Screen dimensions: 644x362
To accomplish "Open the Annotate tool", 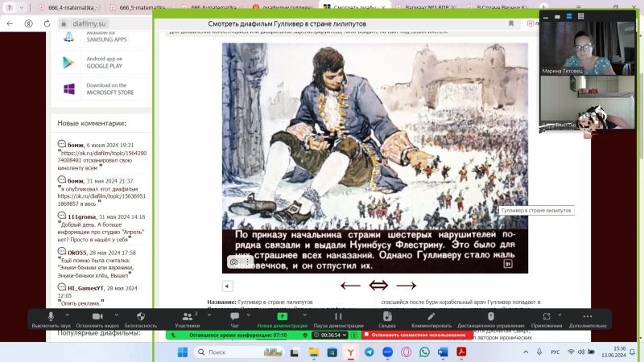I will [x=431, y=319].
